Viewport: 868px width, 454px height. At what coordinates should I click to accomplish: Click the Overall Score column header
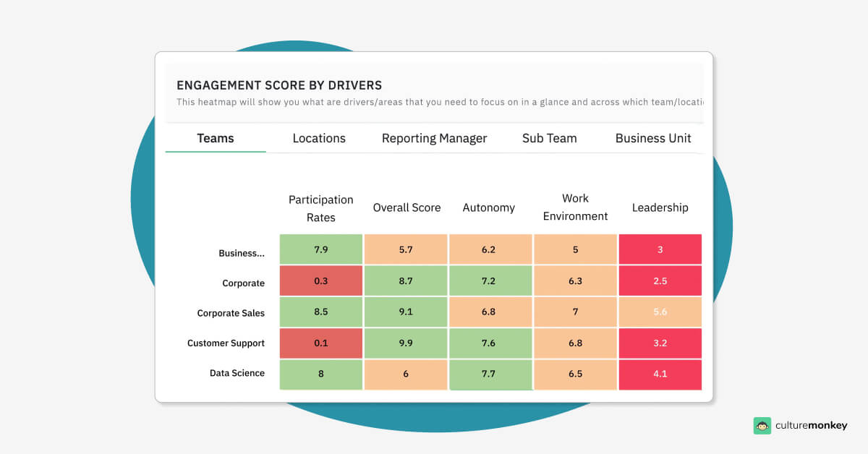pos(406,207)
